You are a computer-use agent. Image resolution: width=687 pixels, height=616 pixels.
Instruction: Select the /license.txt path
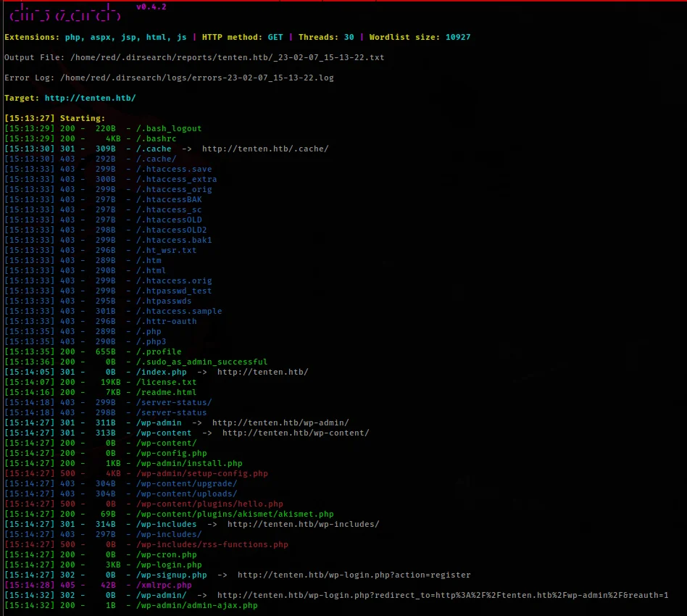pos(166,382)
